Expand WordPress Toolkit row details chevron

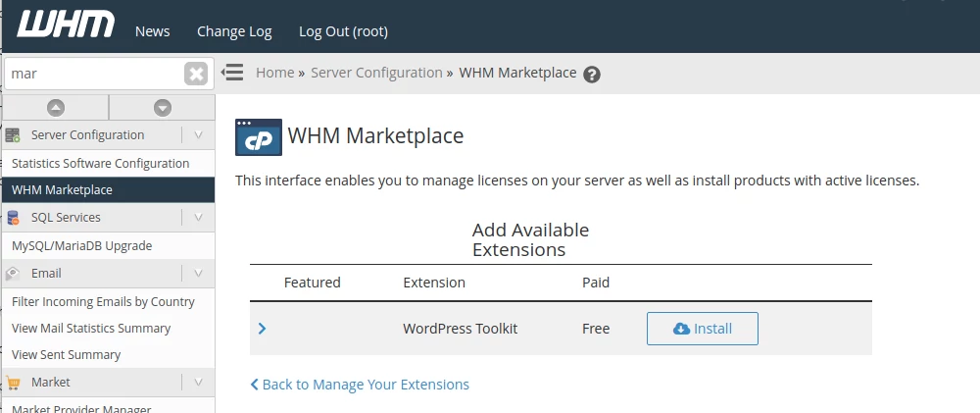click(262, 329)
